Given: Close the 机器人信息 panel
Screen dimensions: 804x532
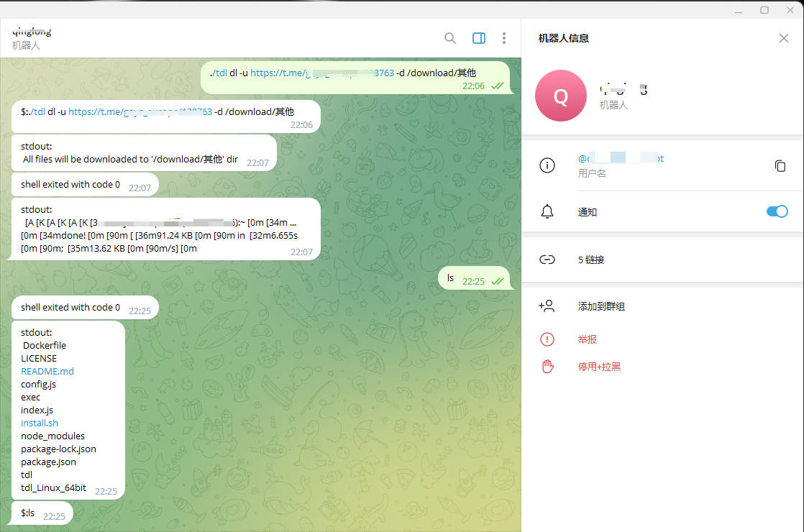Looking at the screenshot, I should [x=783, y=37].
